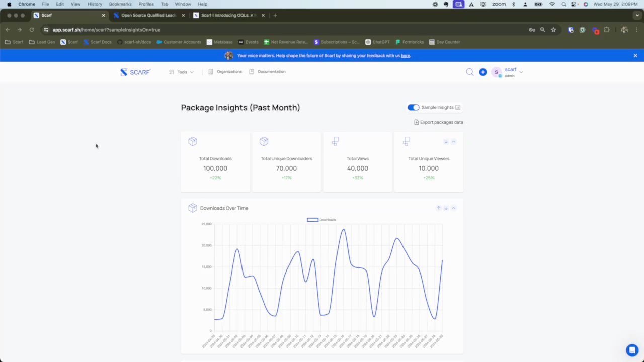Open the Day Counter bookmark
Image resolution: width=644 pixels, height=362 pixels.
pos(444,42)
